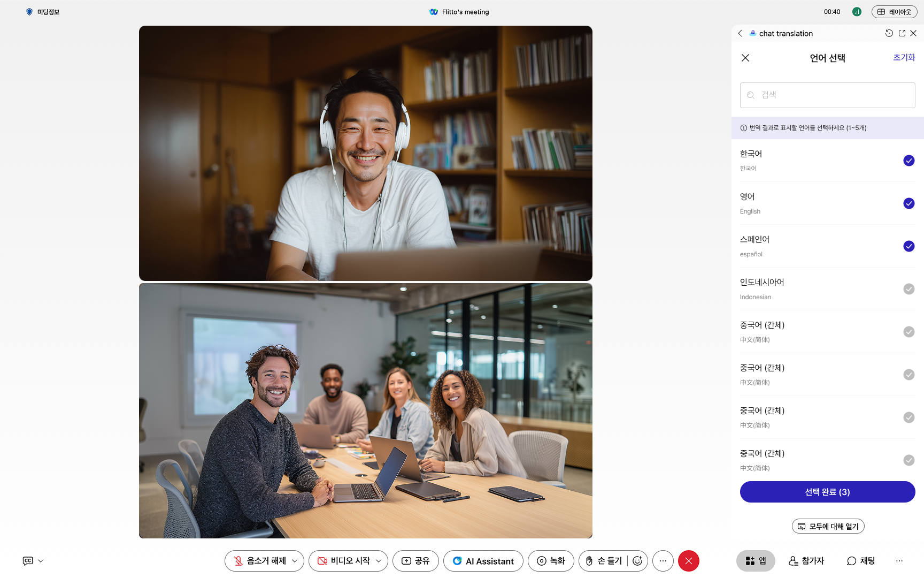Deselect the 스페인어 language checkbox
The height and width of the screenshot is (578, 924).
pyautogui.click(x=908, y=246)
